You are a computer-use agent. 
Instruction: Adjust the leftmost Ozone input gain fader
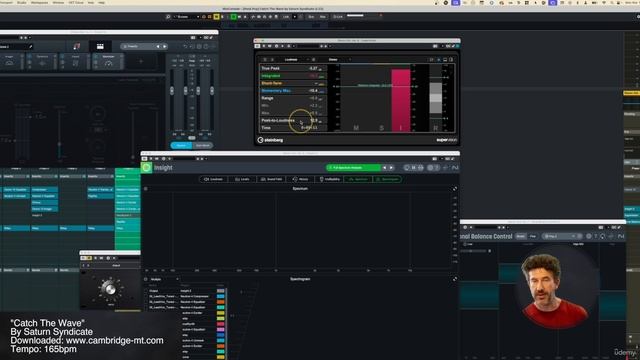click(172, 91)
